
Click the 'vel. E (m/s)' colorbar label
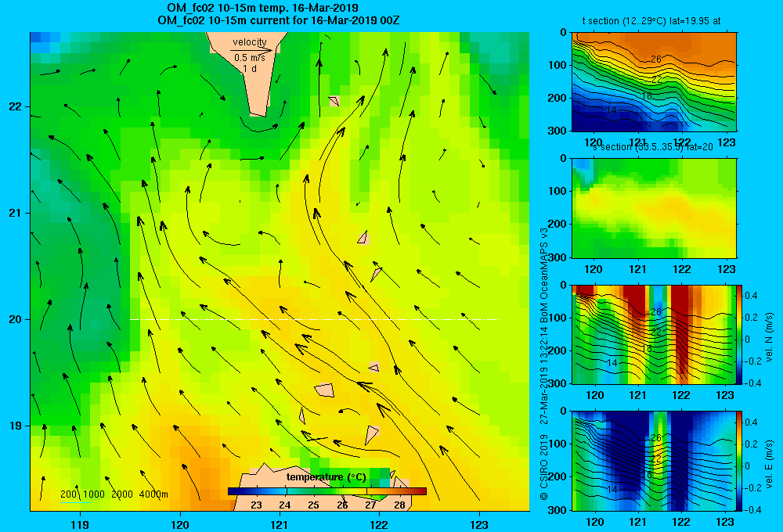tap(769, 463)
